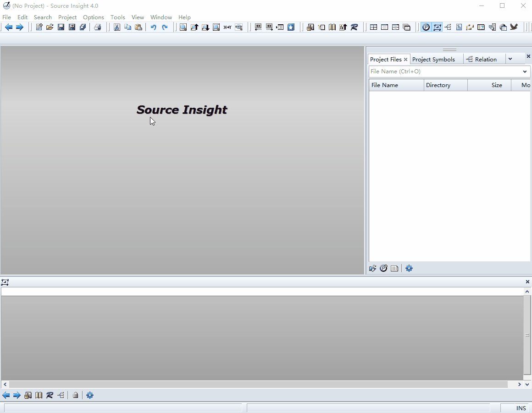Sort by the File Name column header
532x413 pixels.
point(396,85)
